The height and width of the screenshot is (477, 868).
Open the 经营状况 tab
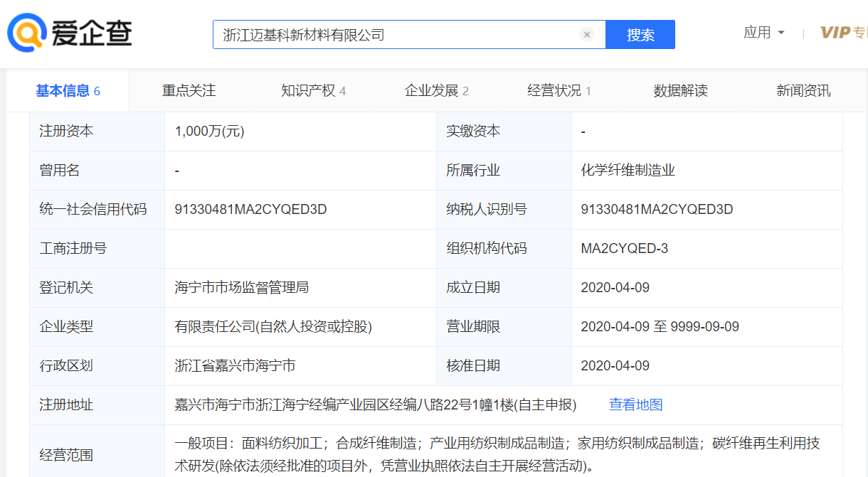tap(559, 91)
